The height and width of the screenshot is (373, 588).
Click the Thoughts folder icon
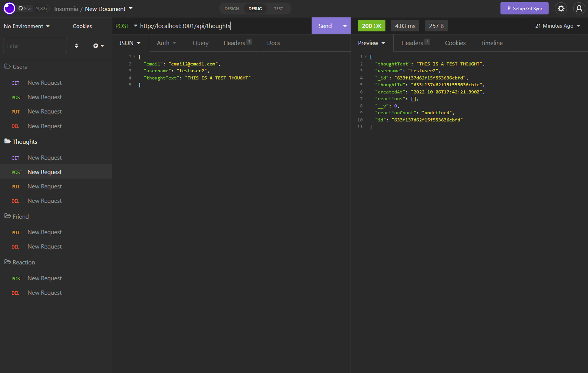(x=7, y=141)
